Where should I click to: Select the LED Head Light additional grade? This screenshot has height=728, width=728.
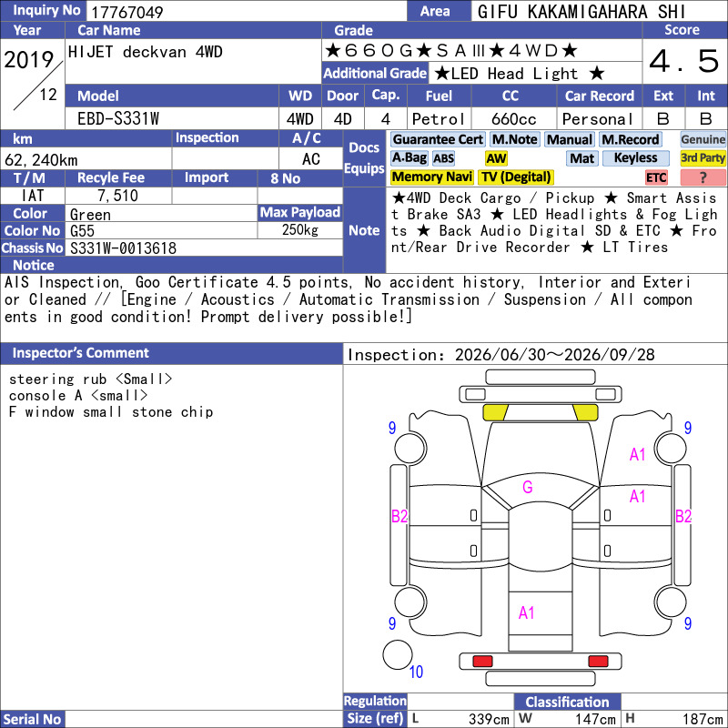pyautogui.click(x=520, y=74)
